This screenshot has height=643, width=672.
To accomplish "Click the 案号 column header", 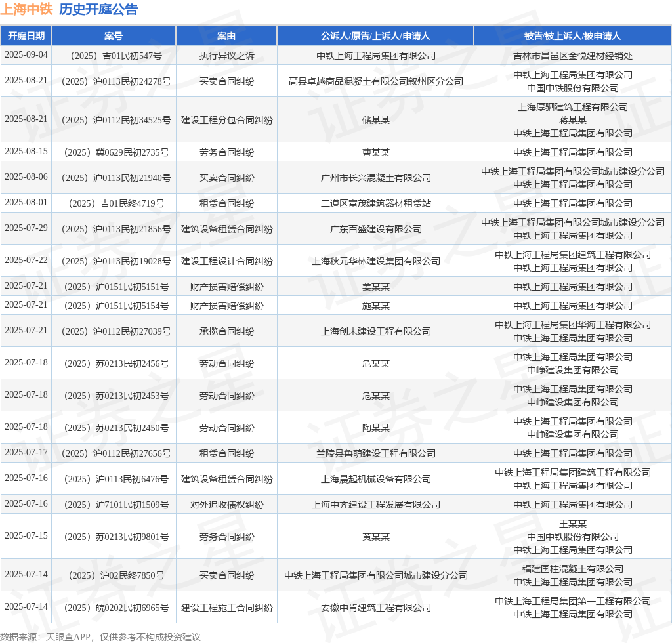I will coord(114,36).
